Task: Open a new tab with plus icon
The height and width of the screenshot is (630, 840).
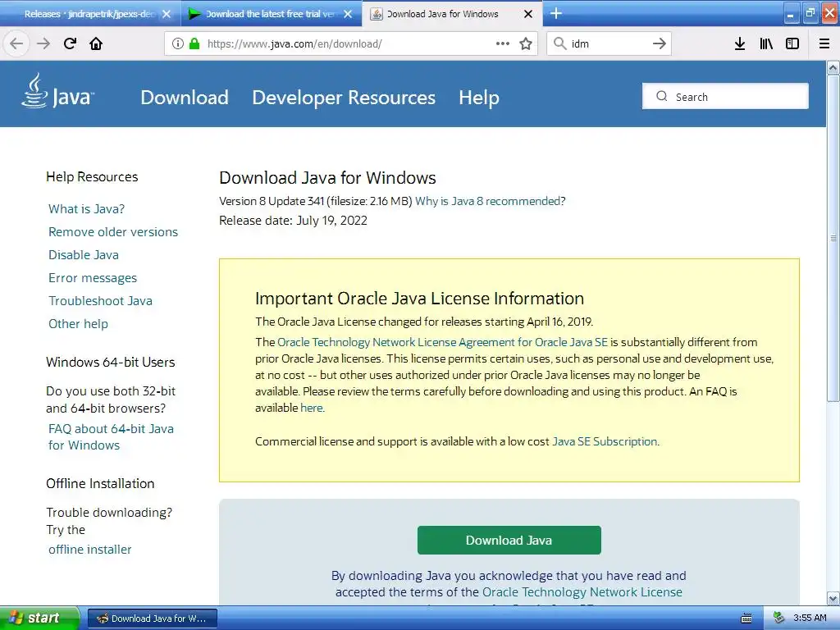Action: click(556, 13)
